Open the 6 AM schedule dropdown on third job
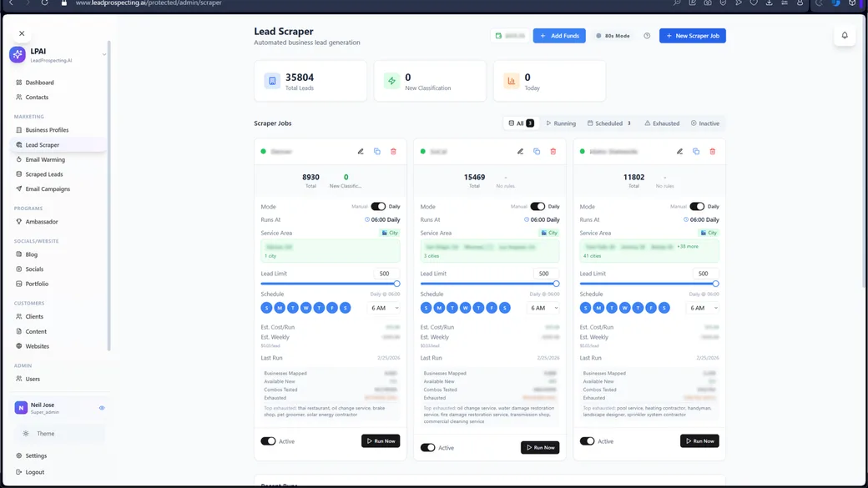This screenshot has width=868, height=488. pos(702,308)
